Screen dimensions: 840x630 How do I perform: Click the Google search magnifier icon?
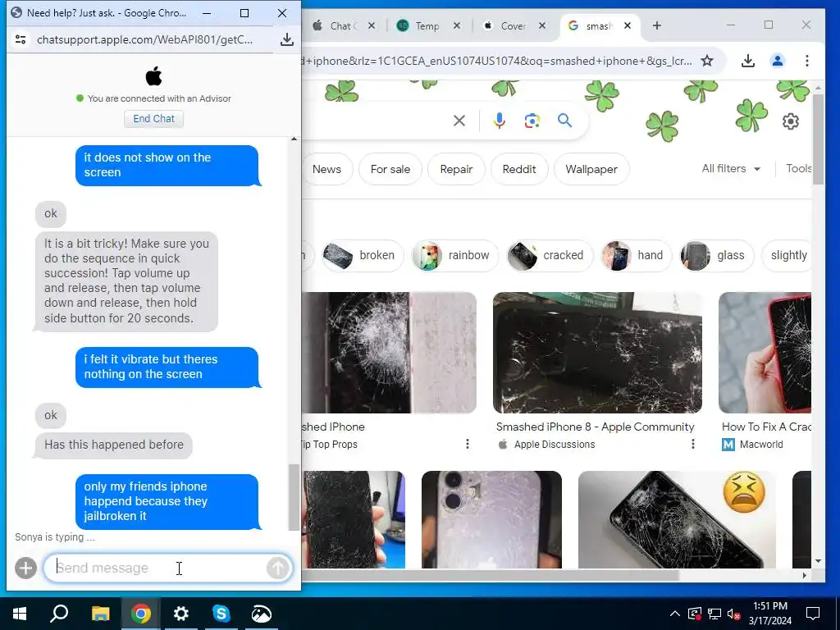pyautogui.click(x=564, y=121)
